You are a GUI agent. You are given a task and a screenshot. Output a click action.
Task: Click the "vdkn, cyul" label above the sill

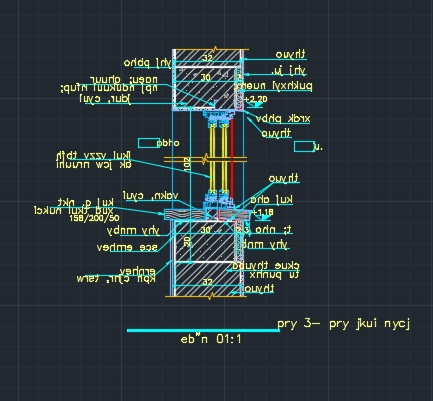[x=151, y=196]
